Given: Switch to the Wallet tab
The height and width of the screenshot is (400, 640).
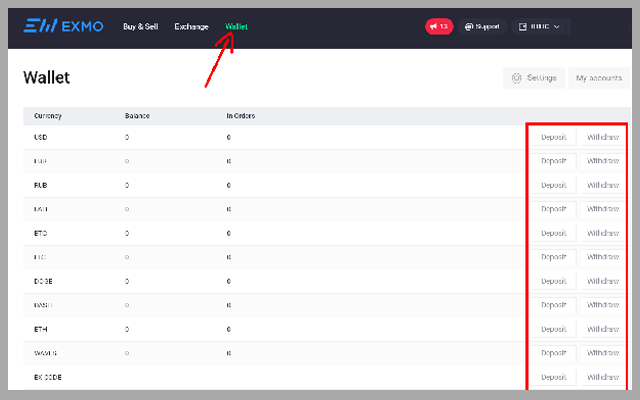Looking at the screenshot, I should [237, 26].
